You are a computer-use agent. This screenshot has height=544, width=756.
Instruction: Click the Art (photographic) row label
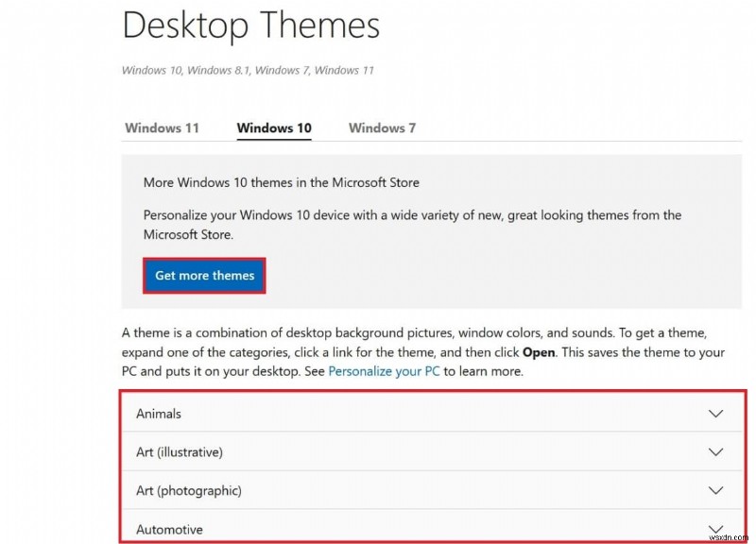[x=193, y=491]
